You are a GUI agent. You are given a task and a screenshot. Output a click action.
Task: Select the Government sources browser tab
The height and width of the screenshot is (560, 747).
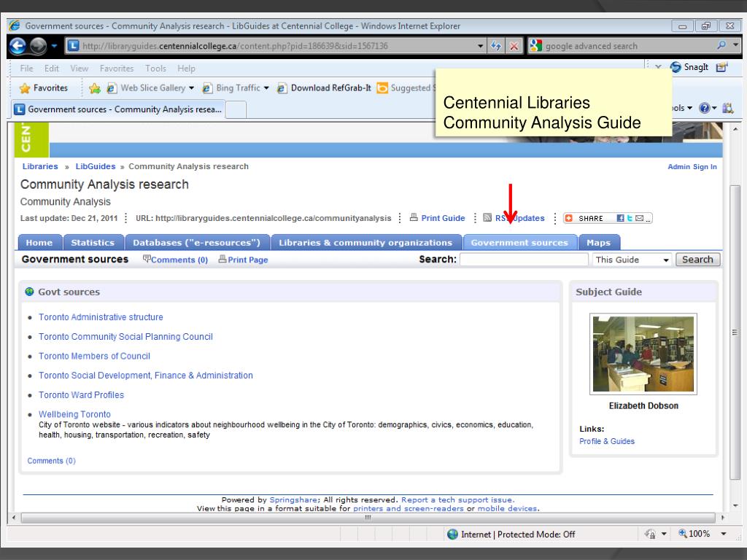coord(118,109)
